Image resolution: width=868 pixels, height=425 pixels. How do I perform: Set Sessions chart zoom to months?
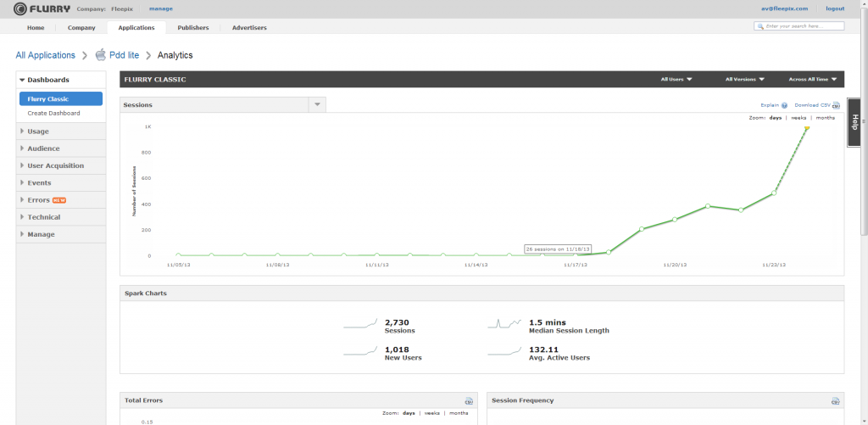[825, 118]
